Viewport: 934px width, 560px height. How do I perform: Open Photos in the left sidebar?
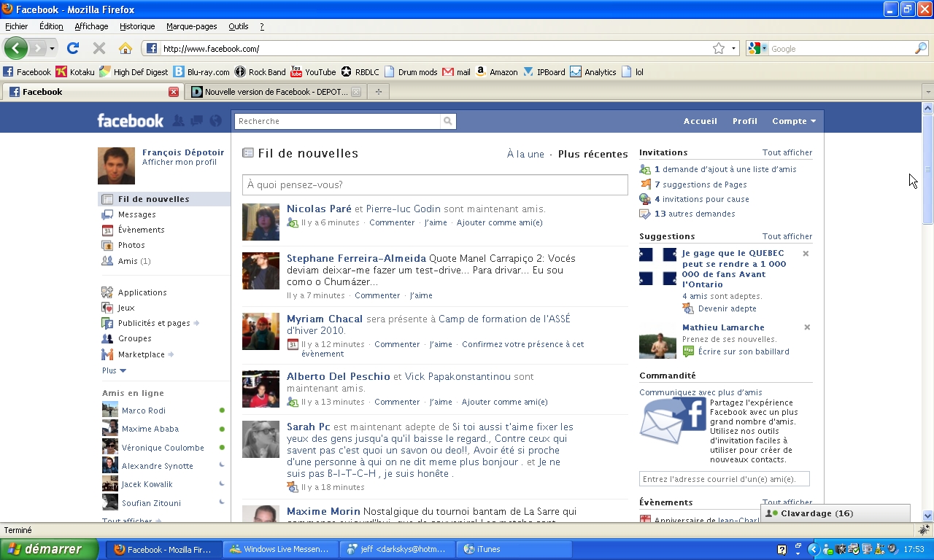click(131, 245)
